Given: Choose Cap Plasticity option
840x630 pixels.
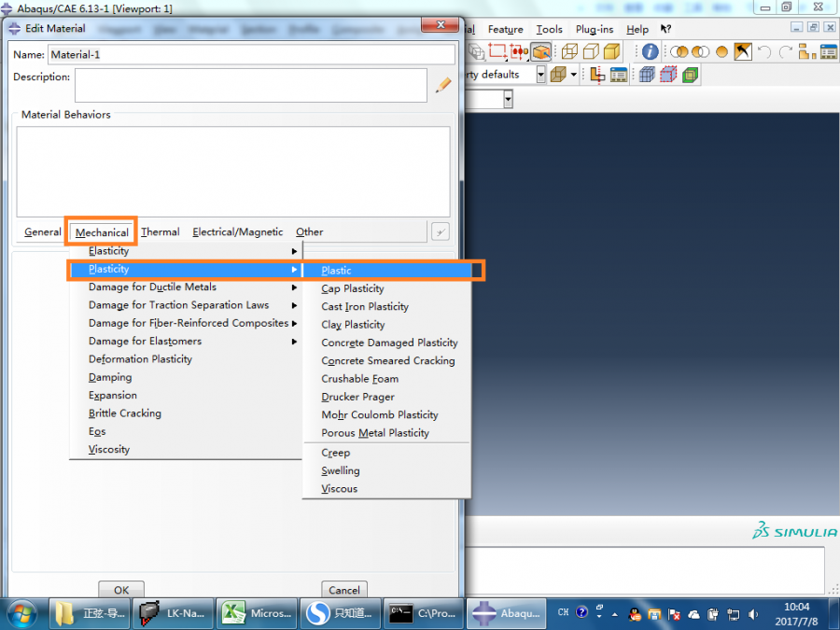Looking at the screenshot, I should (387, 288).
